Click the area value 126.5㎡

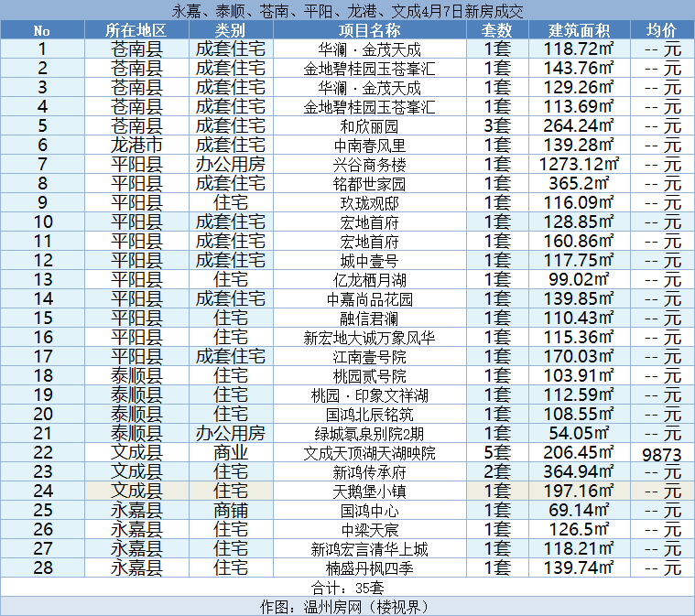579,529
